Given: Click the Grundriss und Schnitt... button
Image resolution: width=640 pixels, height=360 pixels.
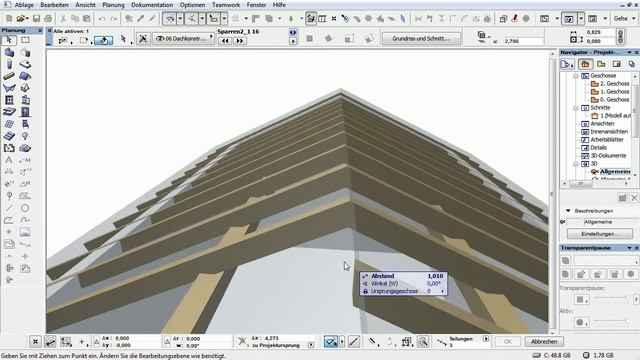Looking at the screenshot, I should click(x=421, y=38).
